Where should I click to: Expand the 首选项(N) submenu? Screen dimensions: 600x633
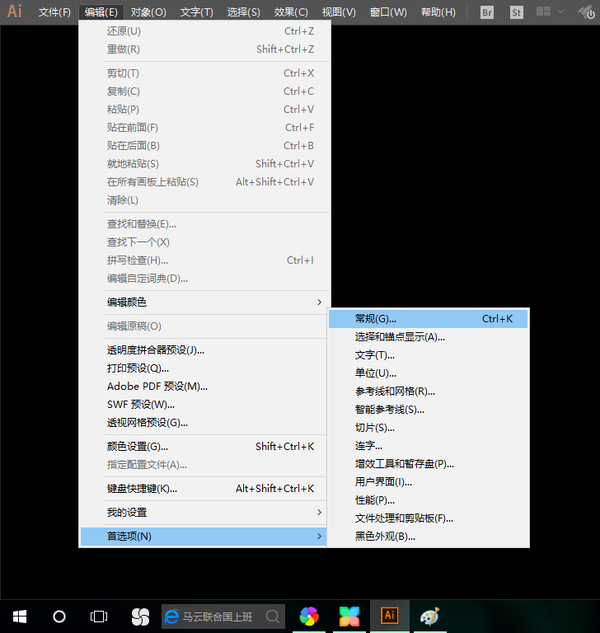pos(203,536)
